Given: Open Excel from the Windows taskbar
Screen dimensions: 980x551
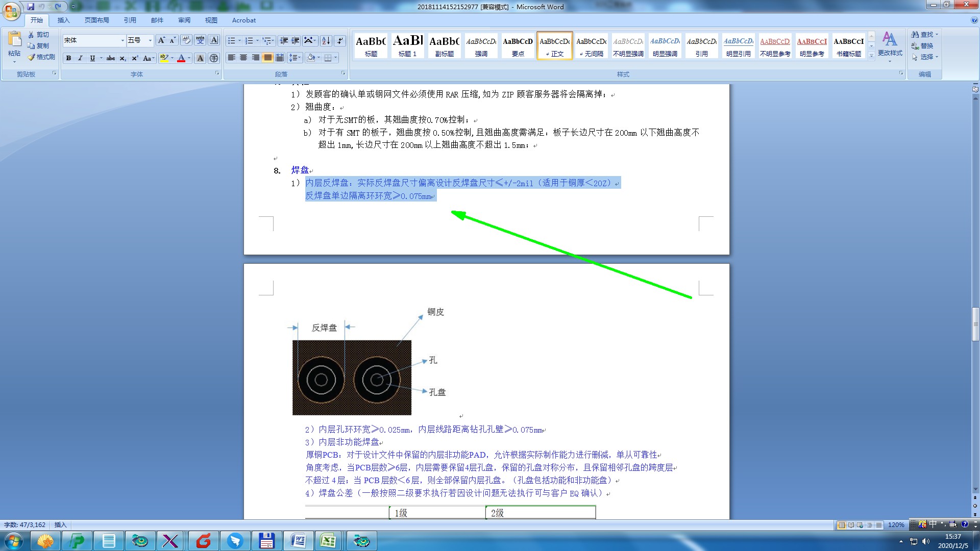Looking at the screenshot, I should point(328,541).
